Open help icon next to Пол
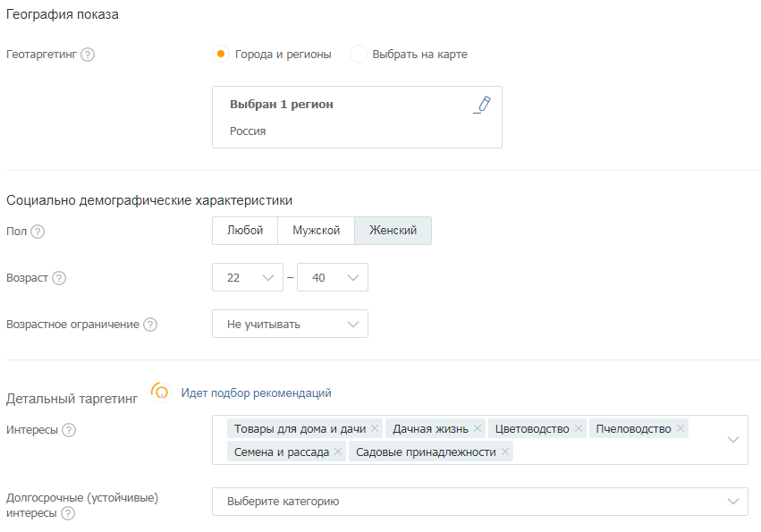The image size is (761, 532). click(38, 232)
